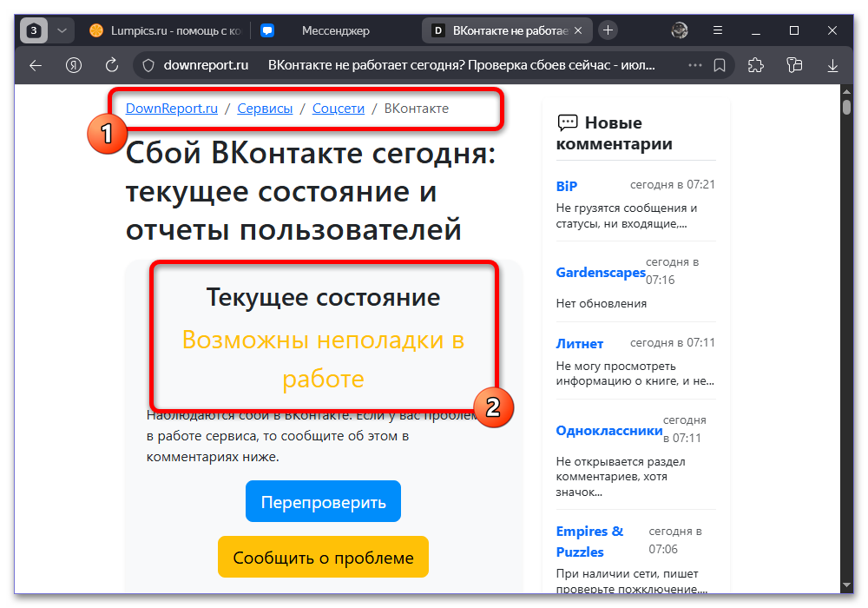Image resolution: width=868 pixels, height=608 pixels.
Task: Open the Сервисы breadcrumb link
Action: (x=265, y=109)
